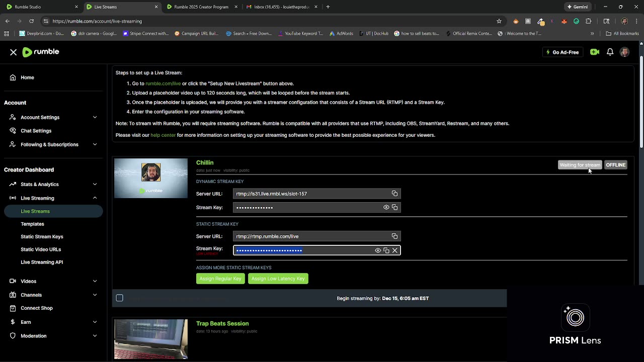Collapse the Live Streaming section

(x=52, y=198)
